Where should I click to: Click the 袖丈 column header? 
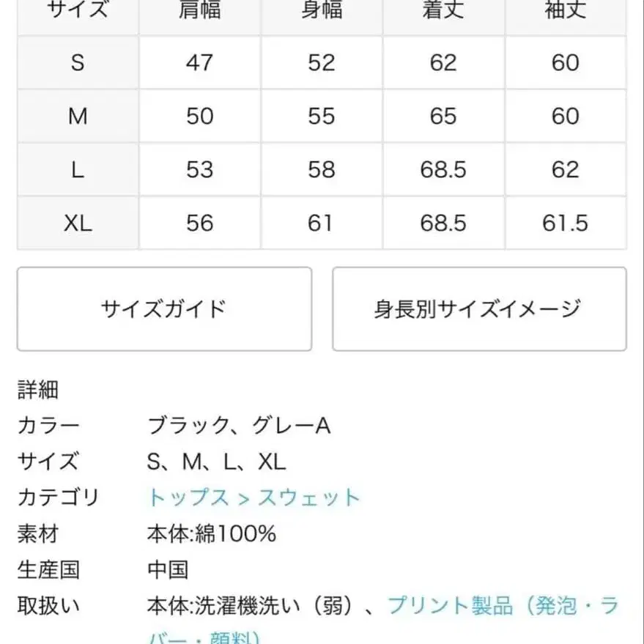pyautogui.click(x=566, y=11)
